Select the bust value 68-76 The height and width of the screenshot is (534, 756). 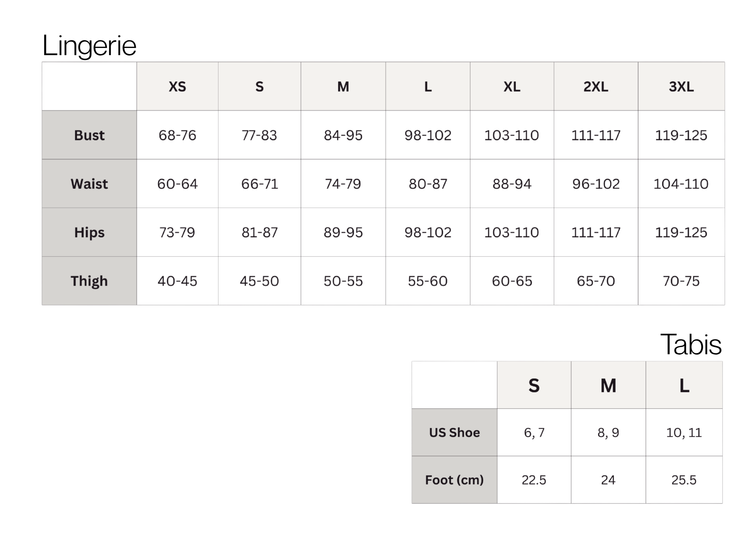(x=177, y=135)
